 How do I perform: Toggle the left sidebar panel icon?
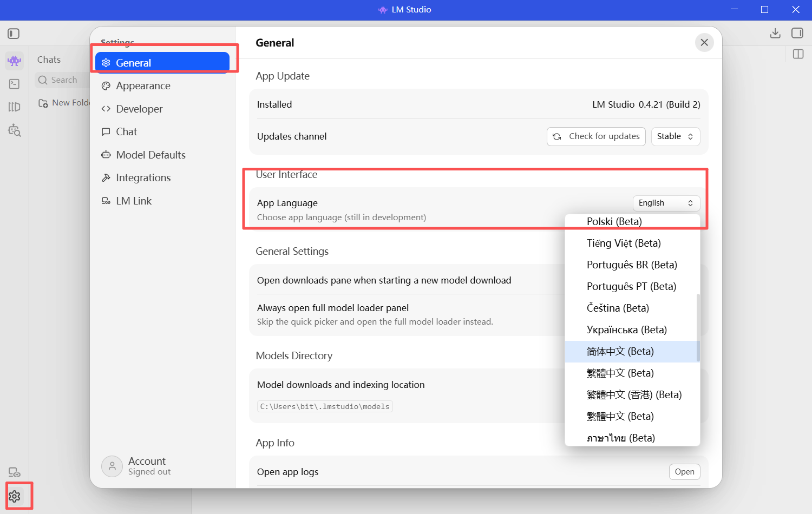click(x=14, y=34)
